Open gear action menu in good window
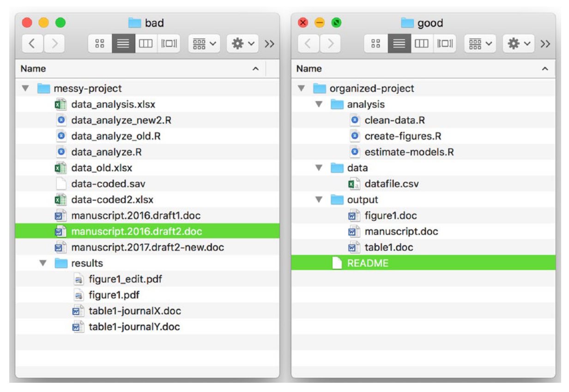The height and width of the screenshot is (392, 569). [x=518, y=44]
